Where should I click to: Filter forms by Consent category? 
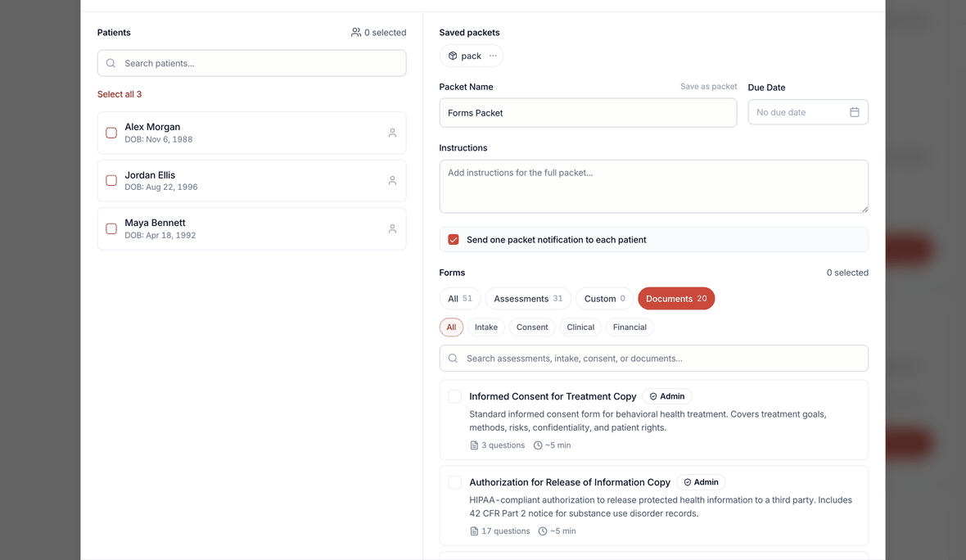click(x=532, y=327)
